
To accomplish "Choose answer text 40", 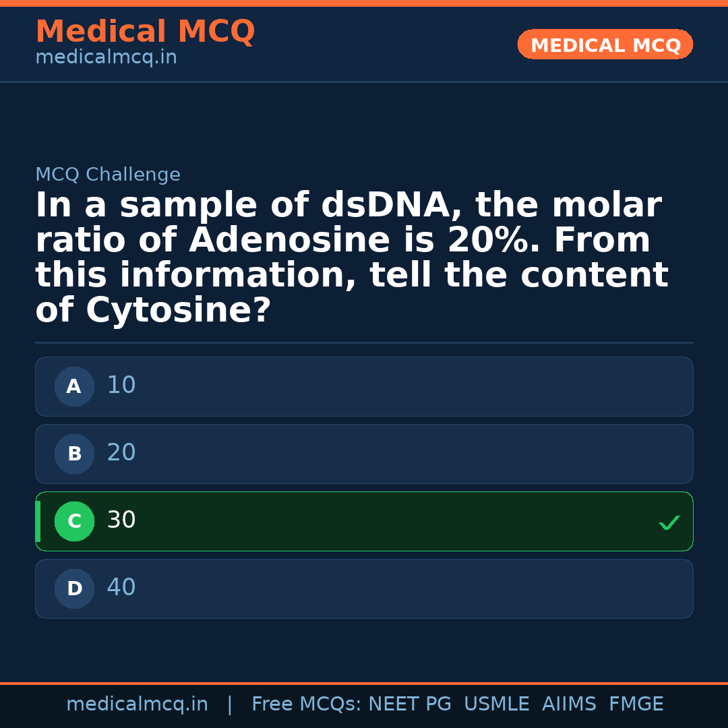I will click(121, 588).
